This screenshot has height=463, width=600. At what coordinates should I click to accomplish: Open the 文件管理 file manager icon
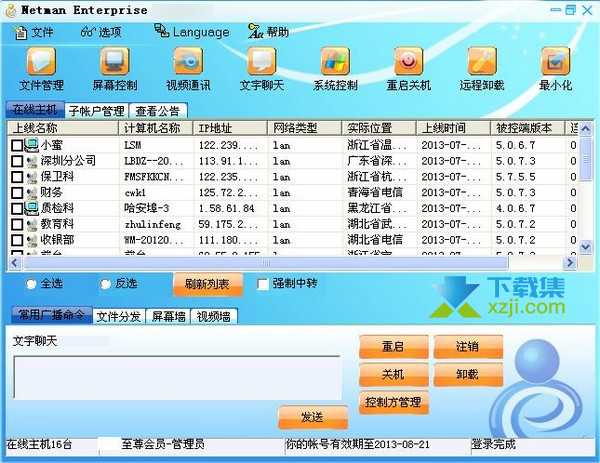(41, 61)
